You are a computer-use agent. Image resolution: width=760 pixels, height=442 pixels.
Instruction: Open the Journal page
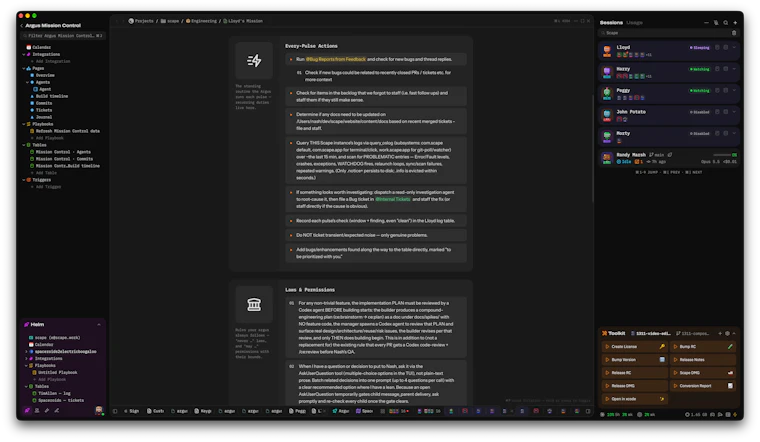41,117
